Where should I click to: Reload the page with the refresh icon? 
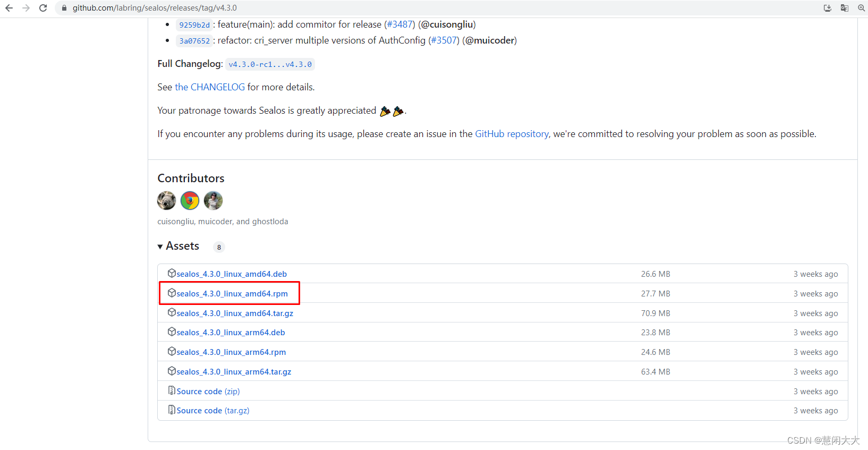(x=43, y=8)
